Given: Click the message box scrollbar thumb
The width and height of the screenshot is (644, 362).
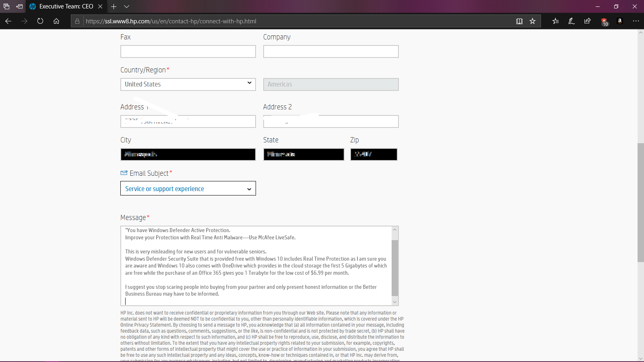Looking at the screenshot, I should point(395,268).
